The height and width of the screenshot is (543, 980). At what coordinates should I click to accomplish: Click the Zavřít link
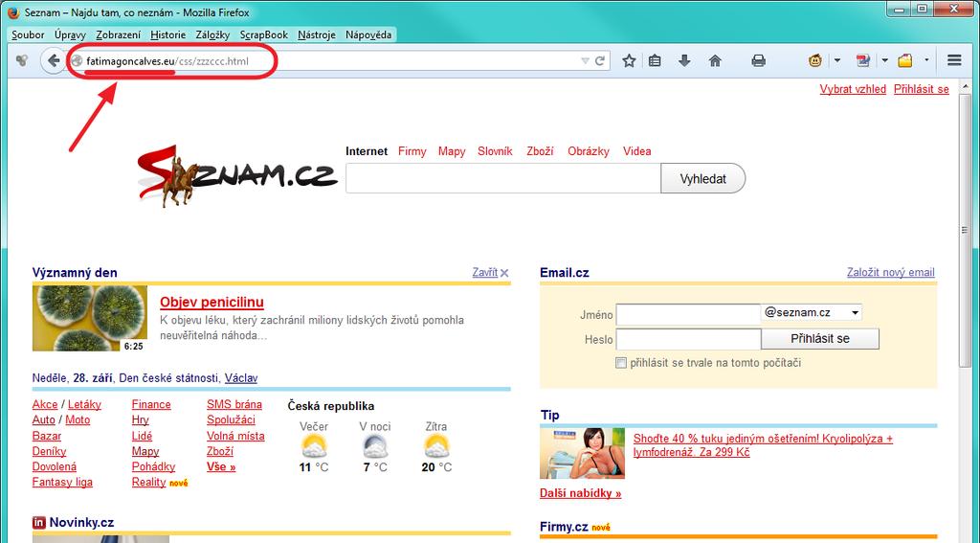point(485,272)
